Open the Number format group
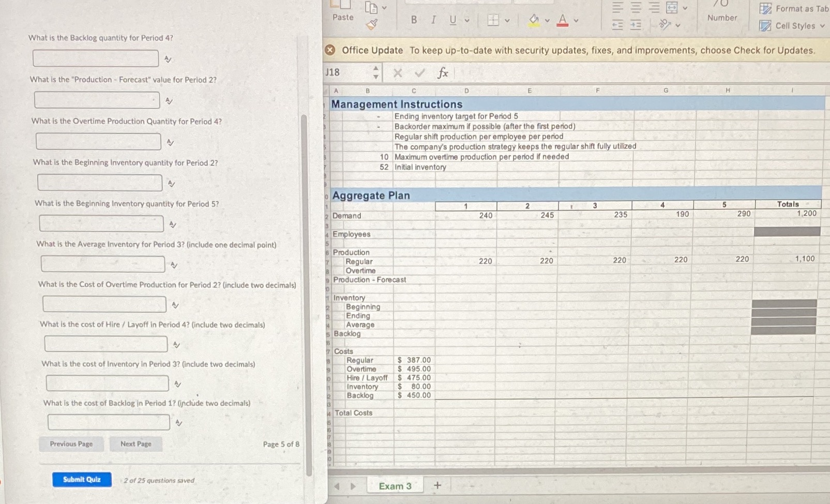 click(x=722, y=11)
